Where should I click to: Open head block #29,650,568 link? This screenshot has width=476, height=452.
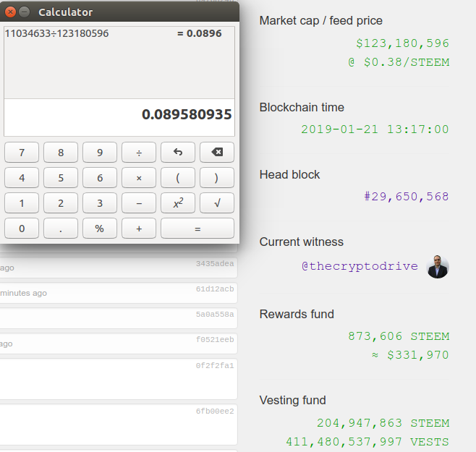click(x=407, y=197)
